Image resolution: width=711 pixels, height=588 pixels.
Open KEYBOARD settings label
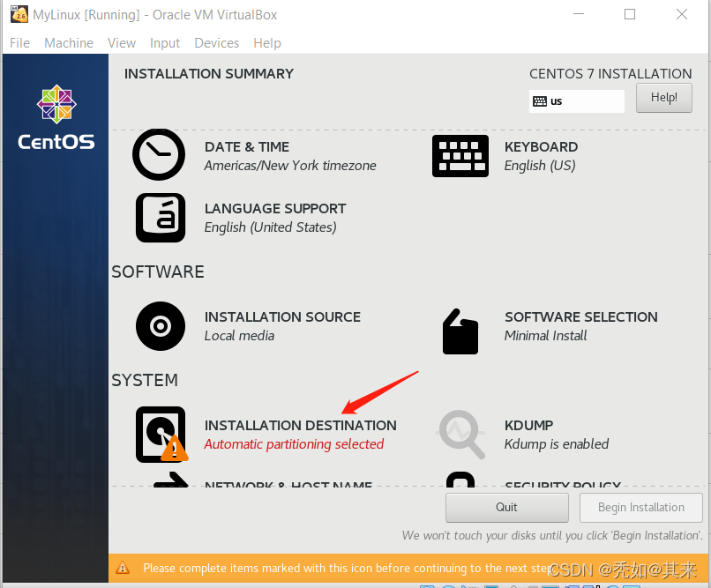click(x=541, y=146)
